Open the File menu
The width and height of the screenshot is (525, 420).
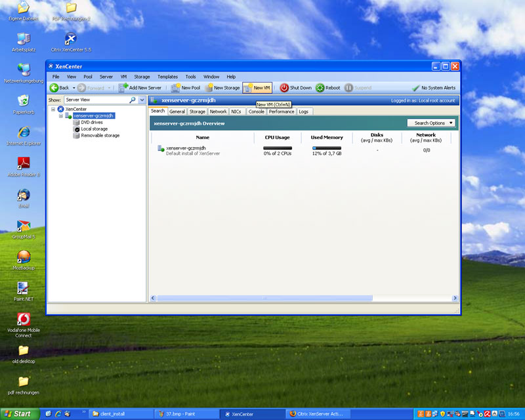56,77
